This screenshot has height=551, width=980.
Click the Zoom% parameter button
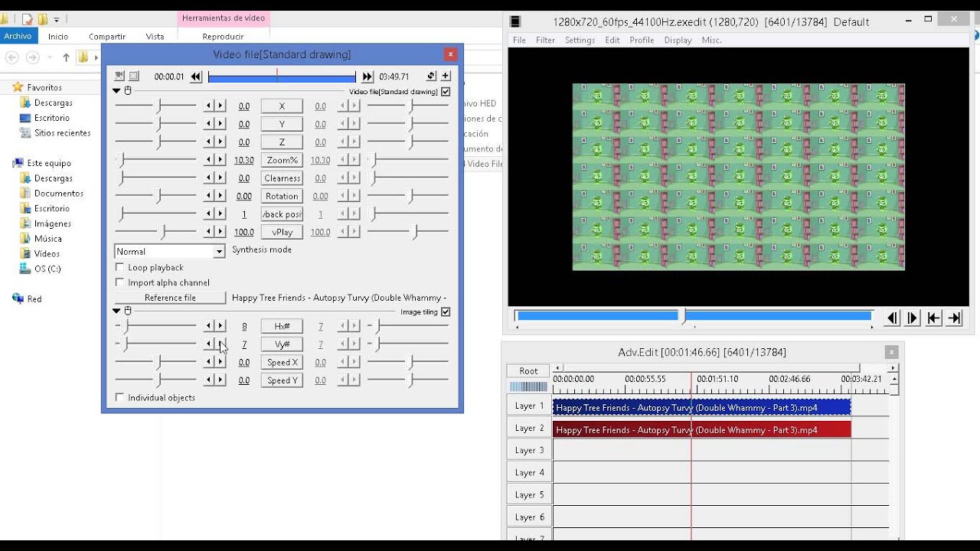(x=282, y=160)
